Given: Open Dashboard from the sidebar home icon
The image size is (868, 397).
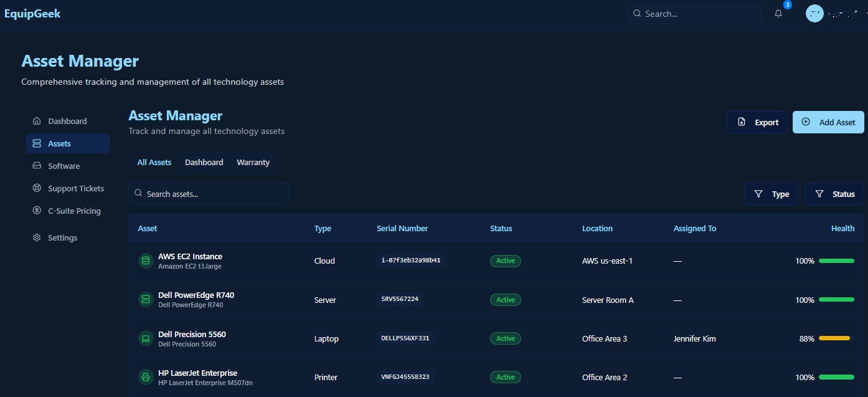Looking at the screenshot, I should (x=37, y=121).
